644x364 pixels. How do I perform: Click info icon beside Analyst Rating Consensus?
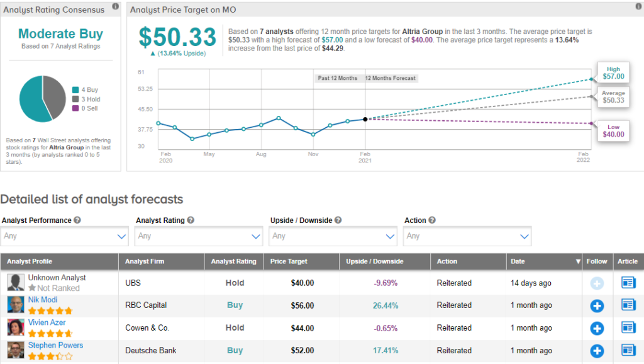(x=116, y=6)
